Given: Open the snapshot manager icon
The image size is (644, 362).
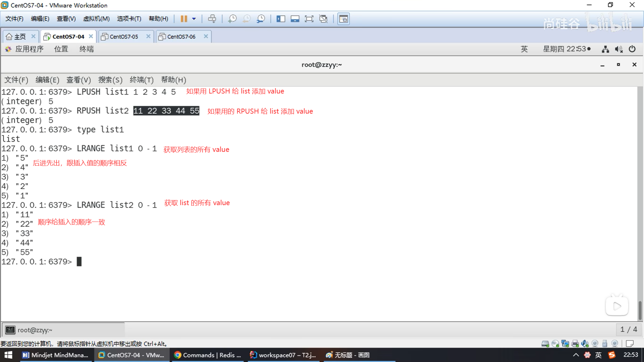Looking at the screenshot, I should pos(261,19).
